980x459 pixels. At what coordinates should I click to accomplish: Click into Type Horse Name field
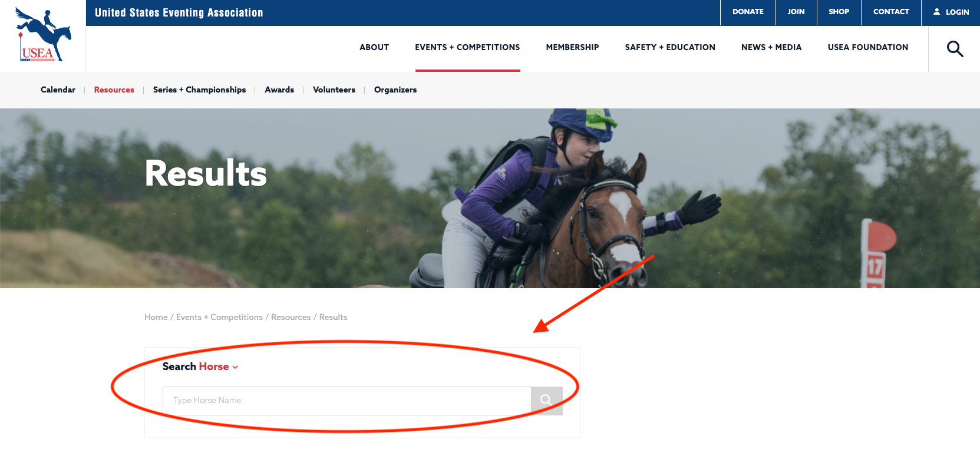click(x=347, y=401)
